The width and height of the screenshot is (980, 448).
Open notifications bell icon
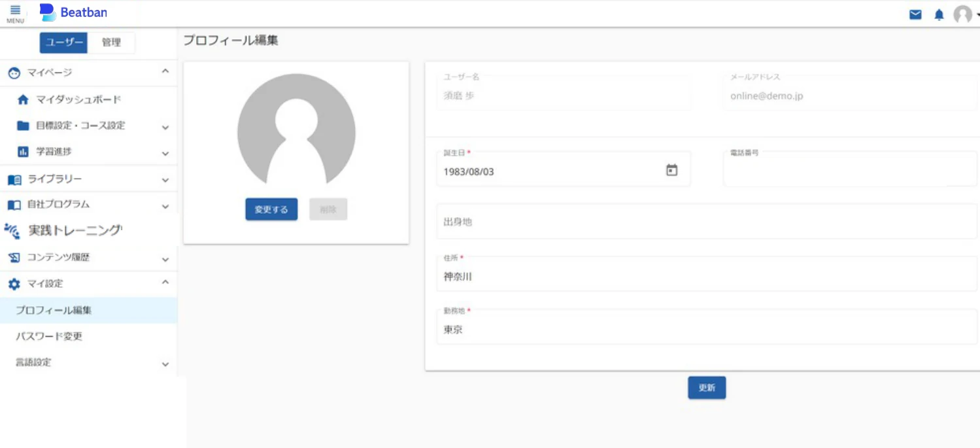coord(939,14)
